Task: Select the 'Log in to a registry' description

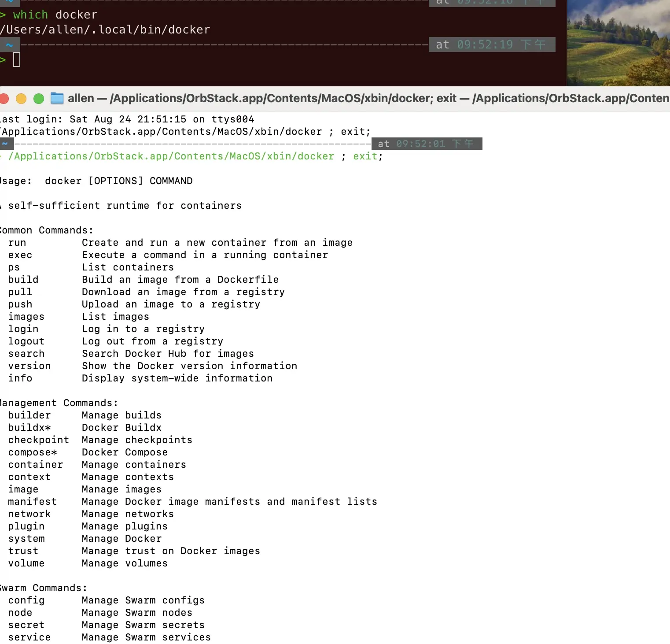Action: (x=144, y=329)
